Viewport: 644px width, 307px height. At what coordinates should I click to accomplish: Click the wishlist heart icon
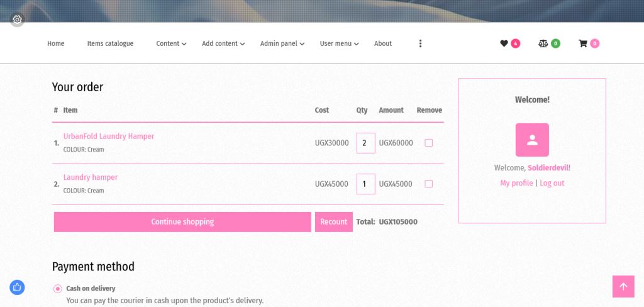click(504, 43)
